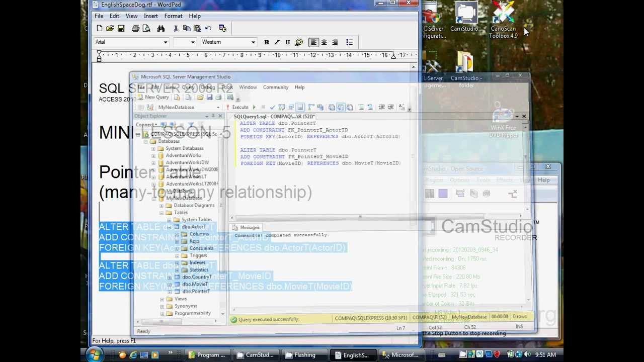Select Database Diagrams folder
644x362 pixels.
pos(194,205)
